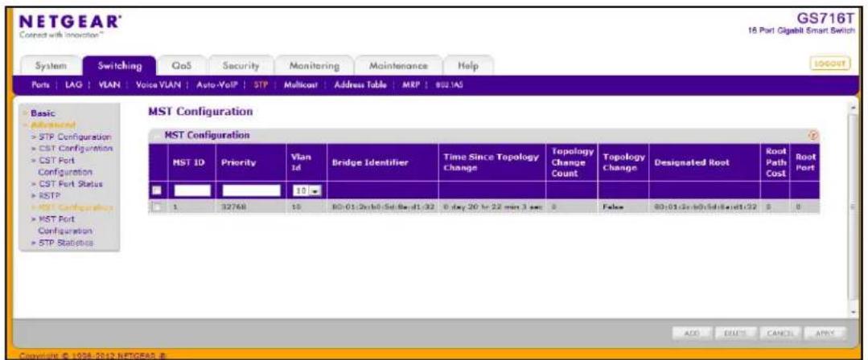The width and height of the screenshot is (868, 360).
Task: Click the Root Port column header
Action: [x=804, y=164]
